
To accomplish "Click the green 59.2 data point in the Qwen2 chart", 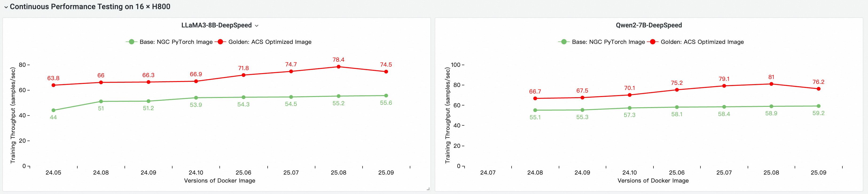I will (818, 106).
